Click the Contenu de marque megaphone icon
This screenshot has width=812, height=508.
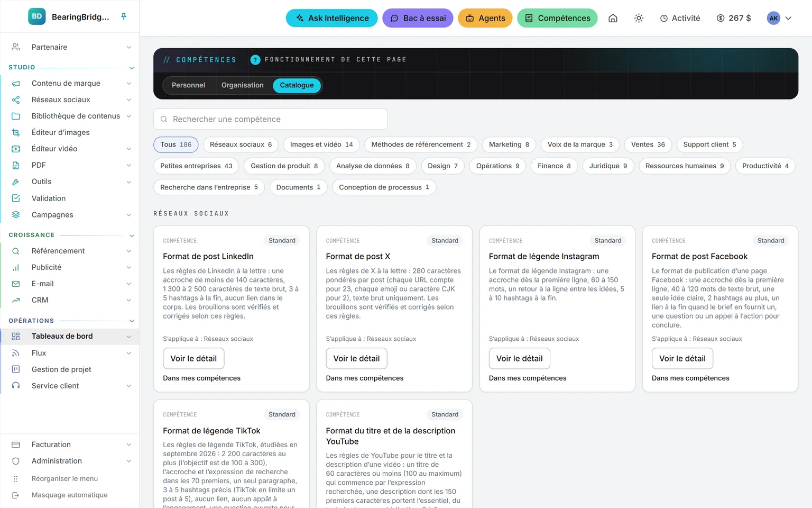[16, 84]
